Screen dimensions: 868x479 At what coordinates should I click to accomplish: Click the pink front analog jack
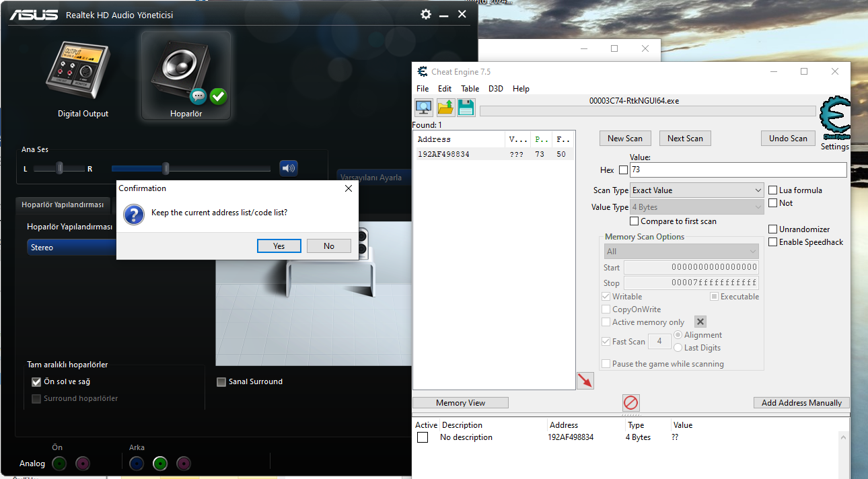click(x=82, y=463)
